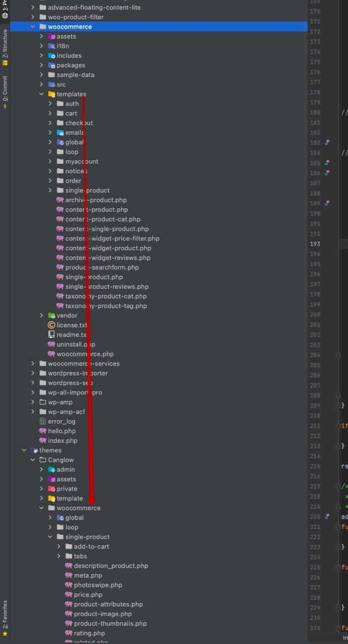Select photoswipe.php file
The image size is (348, 644).
click(98, 585)
